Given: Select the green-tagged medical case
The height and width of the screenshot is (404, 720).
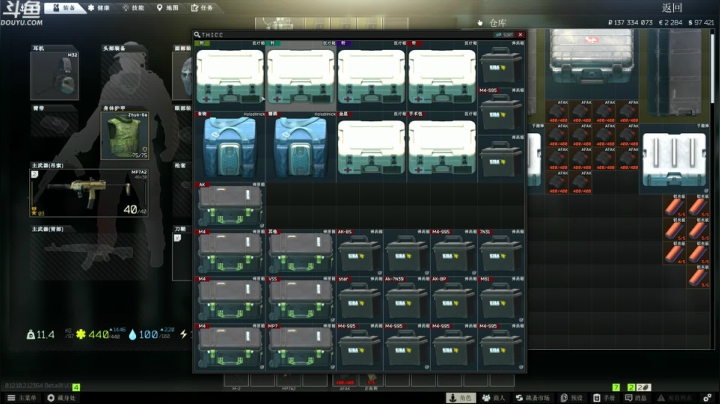Looking at the screenshot, I should [x=230, y=76].
